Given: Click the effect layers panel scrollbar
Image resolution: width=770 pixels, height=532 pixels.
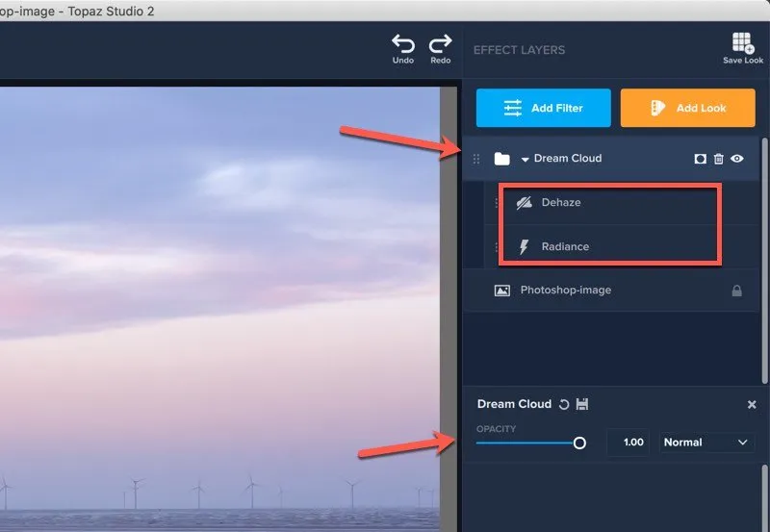Looking at the screenshot, I should tap(764, 260).
